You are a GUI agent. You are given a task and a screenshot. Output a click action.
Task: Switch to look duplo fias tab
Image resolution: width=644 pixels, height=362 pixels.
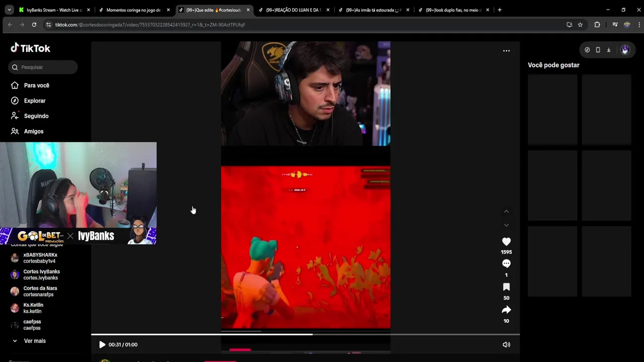(x=453, y=10)
